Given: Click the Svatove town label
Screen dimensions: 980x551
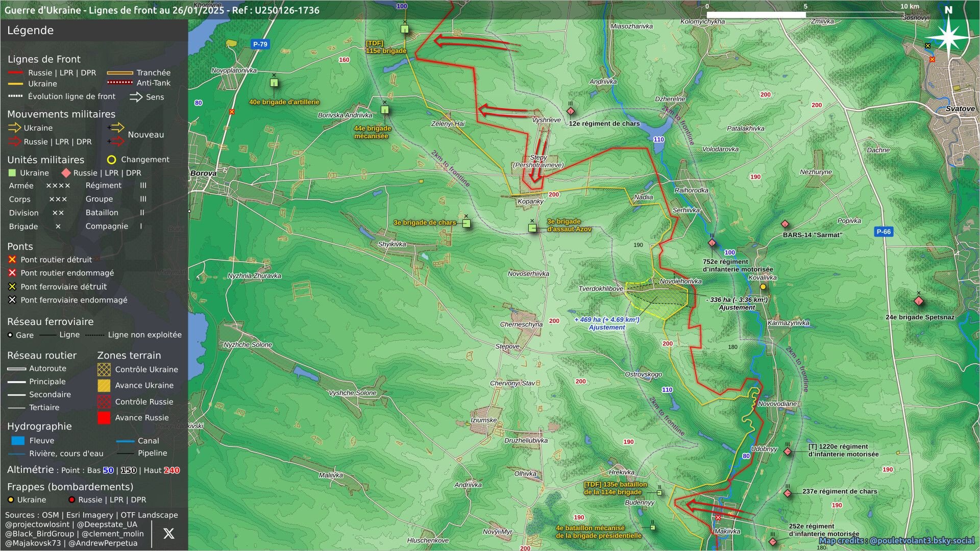Looking at the screenshot, I should (960, 109).
